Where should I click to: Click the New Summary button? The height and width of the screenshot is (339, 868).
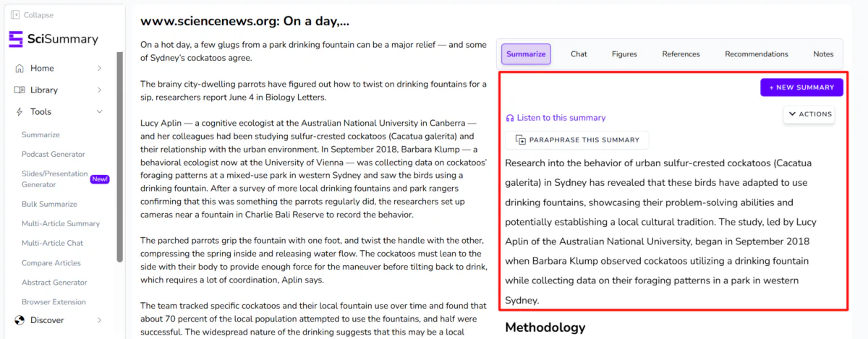(x=801, y=87)
